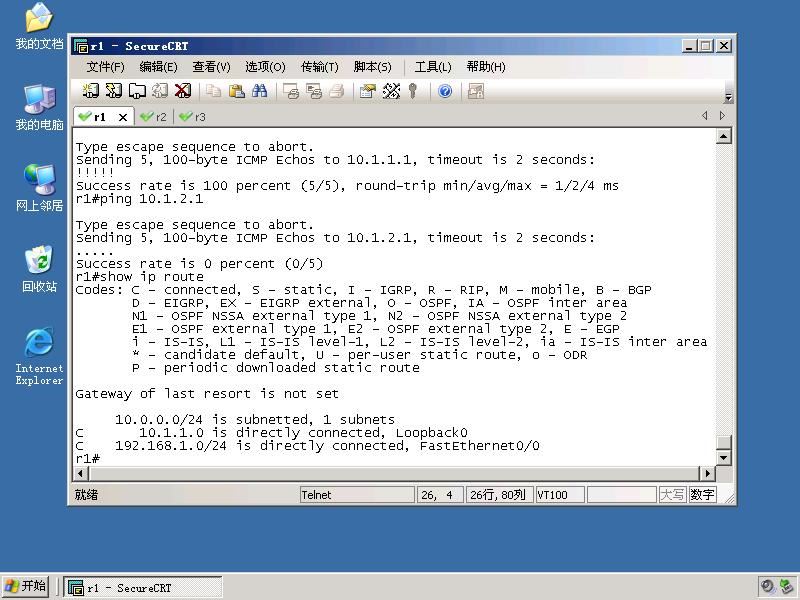Click the Public Key icon
The width and height of the screenshot is (800, 600).
click(x=413, y=91)
